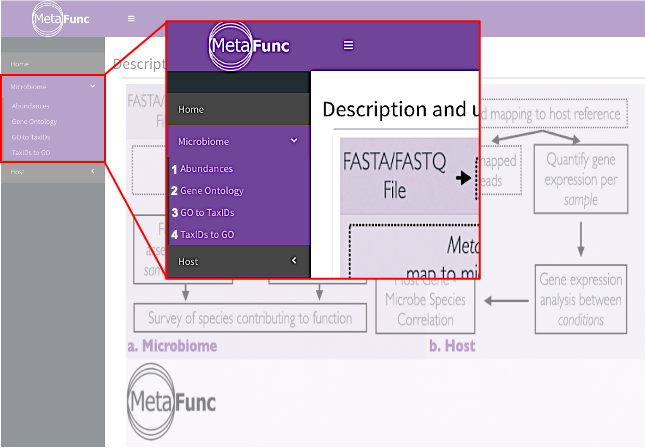Click the Quantify gene expression per sample box
The image size is (645, 448).
tap(581, 179)
